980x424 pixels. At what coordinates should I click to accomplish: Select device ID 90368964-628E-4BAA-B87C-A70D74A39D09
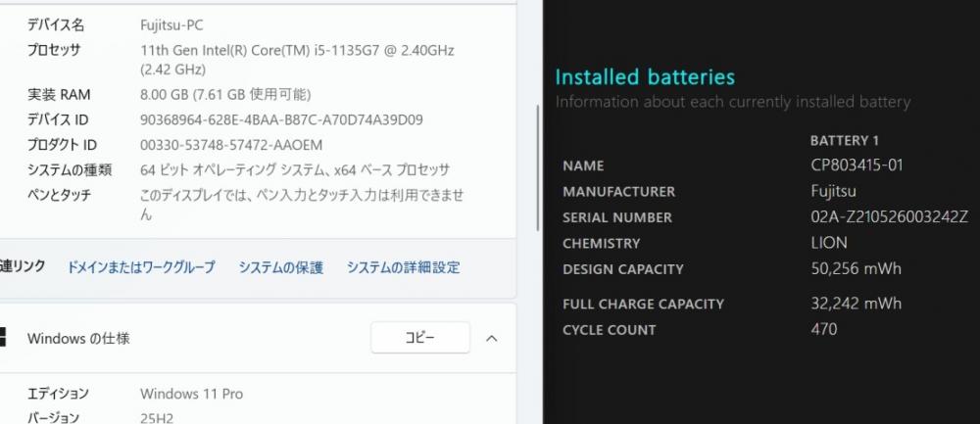click(281, 119)
